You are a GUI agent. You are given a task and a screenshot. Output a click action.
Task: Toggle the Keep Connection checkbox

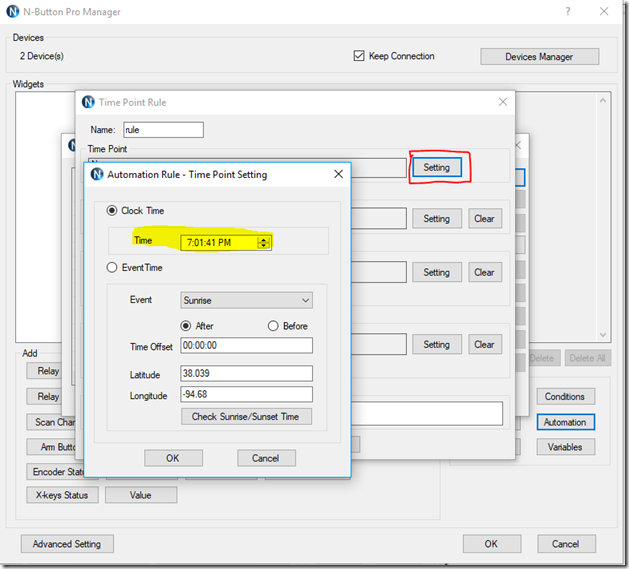click(359, 56)
